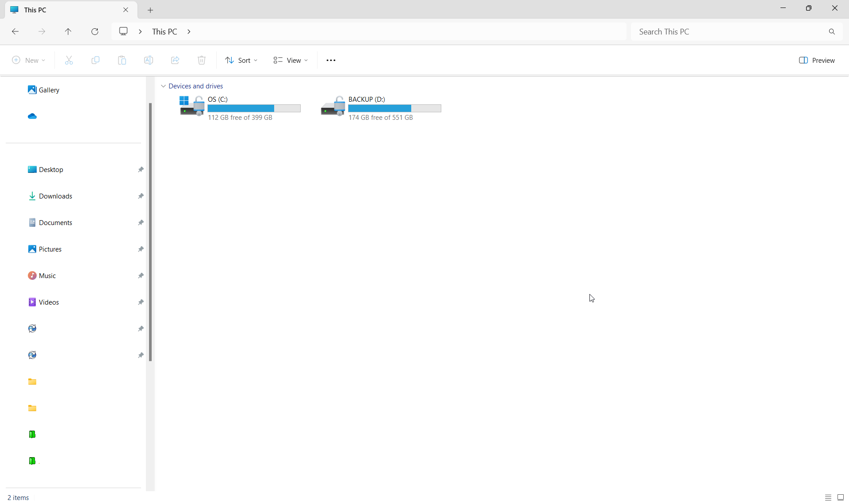Switch to details view icon in status bar

(828, 497)
